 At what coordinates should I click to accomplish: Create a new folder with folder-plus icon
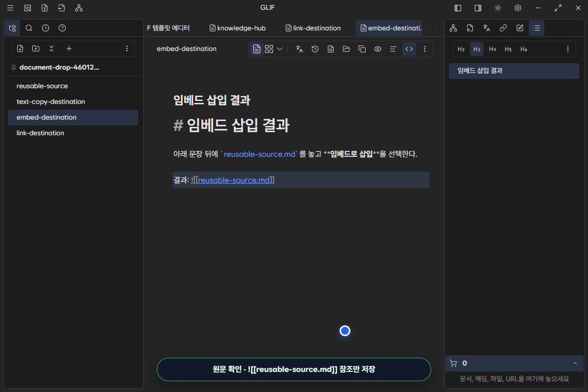[x=36, y=49]
